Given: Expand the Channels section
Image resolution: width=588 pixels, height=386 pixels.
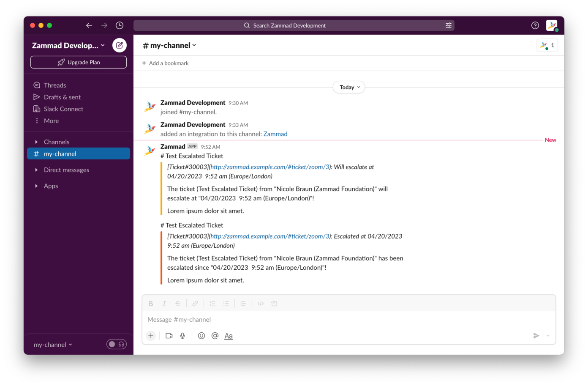Looking at the screenshot, I should pos(36,142).
